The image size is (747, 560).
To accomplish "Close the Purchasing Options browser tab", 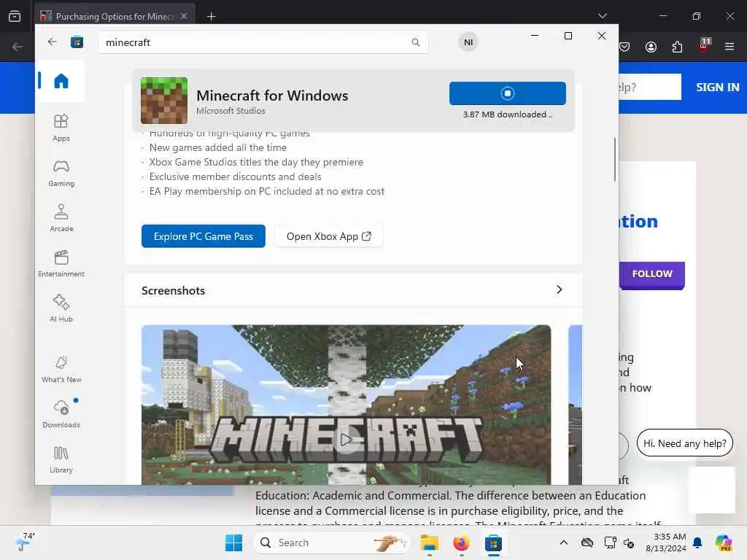I will tap(184, 16).
